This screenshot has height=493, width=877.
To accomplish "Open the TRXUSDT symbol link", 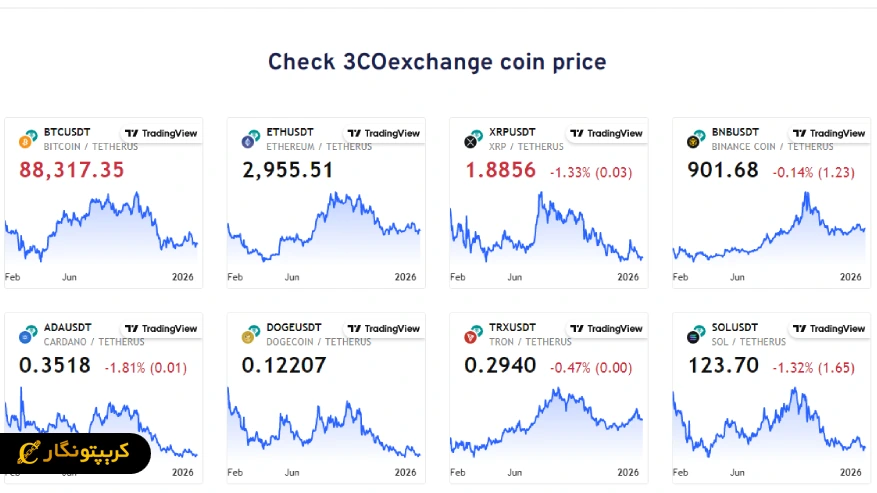I will point(513,327).
